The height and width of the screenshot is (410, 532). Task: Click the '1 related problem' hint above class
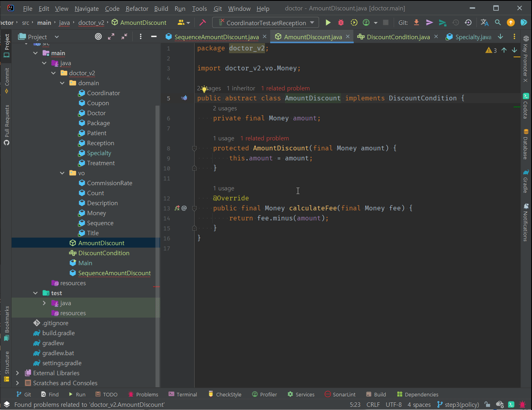point(285,88)
